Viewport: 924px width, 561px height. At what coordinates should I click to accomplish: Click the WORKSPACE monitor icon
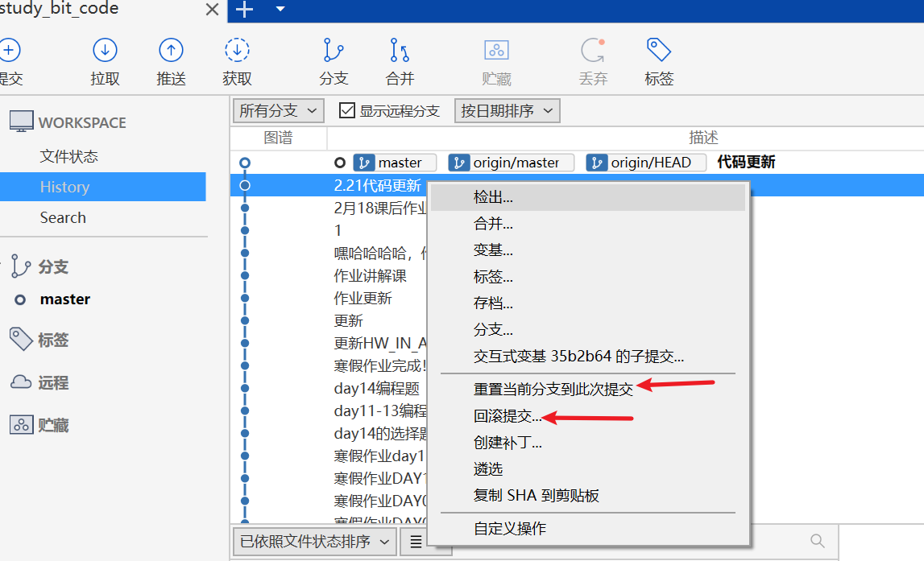(x=21, y=122)
